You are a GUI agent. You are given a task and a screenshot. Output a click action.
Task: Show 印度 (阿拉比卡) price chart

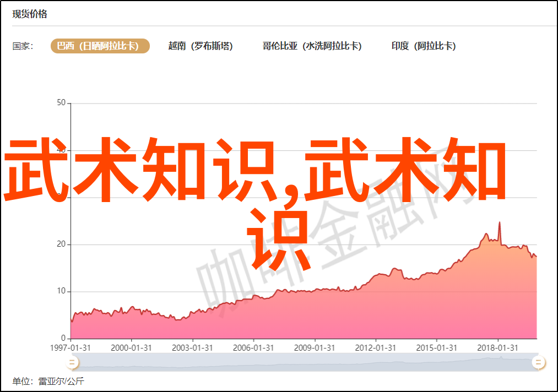[424, 46]
